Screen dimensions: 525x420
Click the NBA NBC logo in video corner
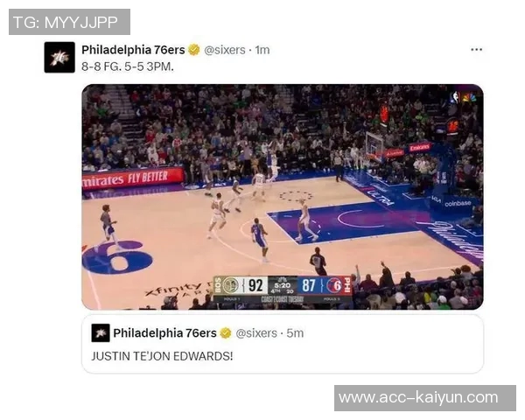[x=464, y=98]
